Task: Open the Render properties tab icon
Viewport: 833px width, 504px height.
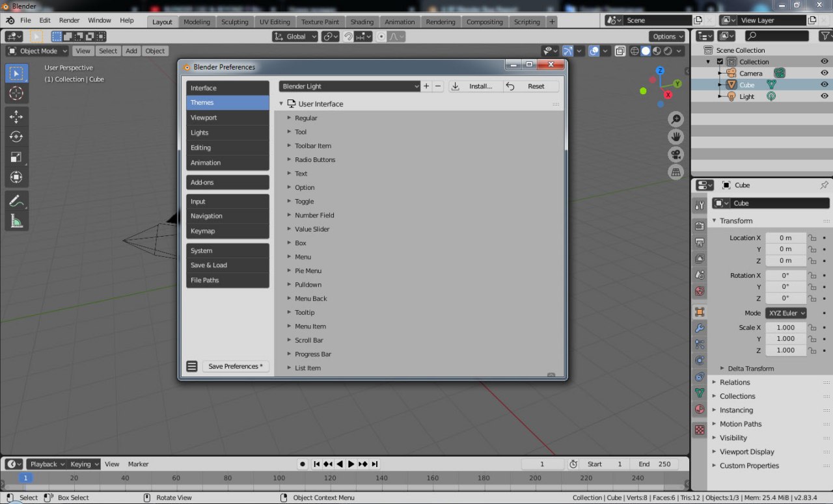Action: tap(700, 226)
